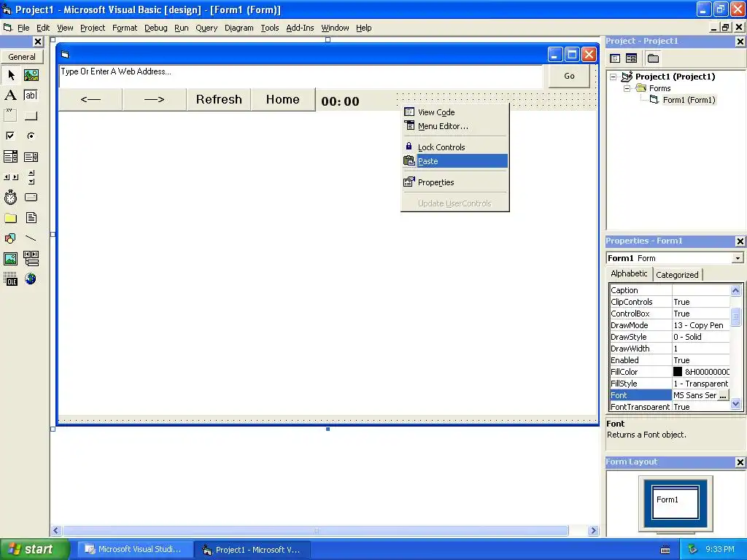Open the Format menu
This screenshot has height=560, width=747.
[125, 28]
